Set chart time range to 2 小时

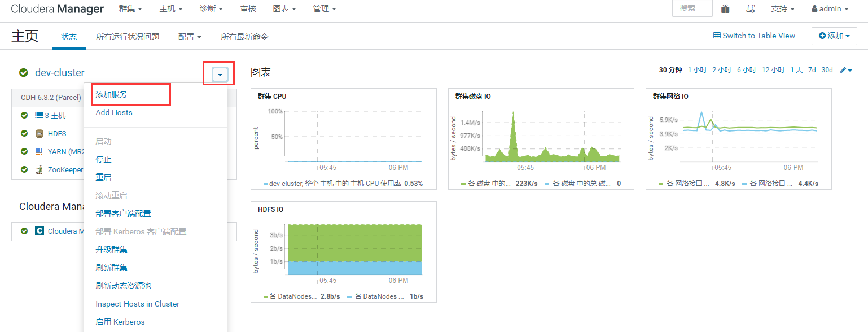[722, 70]
